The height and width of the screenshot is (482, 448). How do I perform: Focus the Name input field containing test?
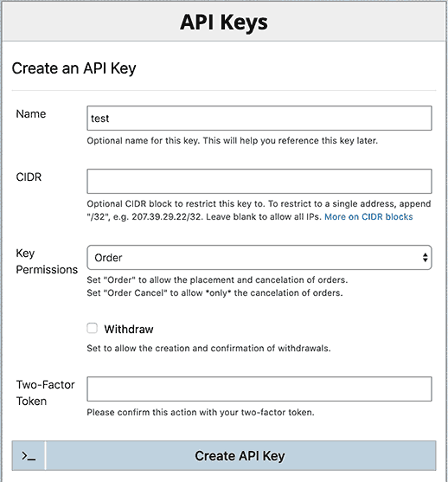[x=259, y=119]
